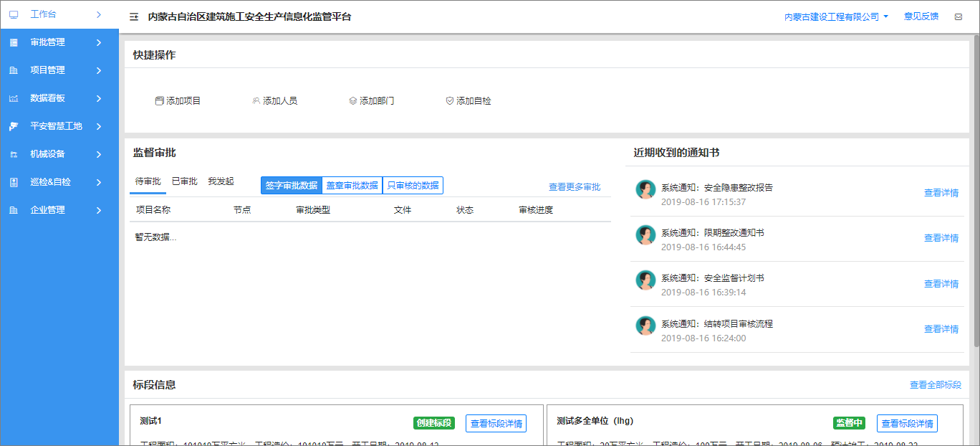Expand the 项目管理 chevron arrow
The image size is (980, 446).
(99, 70)
